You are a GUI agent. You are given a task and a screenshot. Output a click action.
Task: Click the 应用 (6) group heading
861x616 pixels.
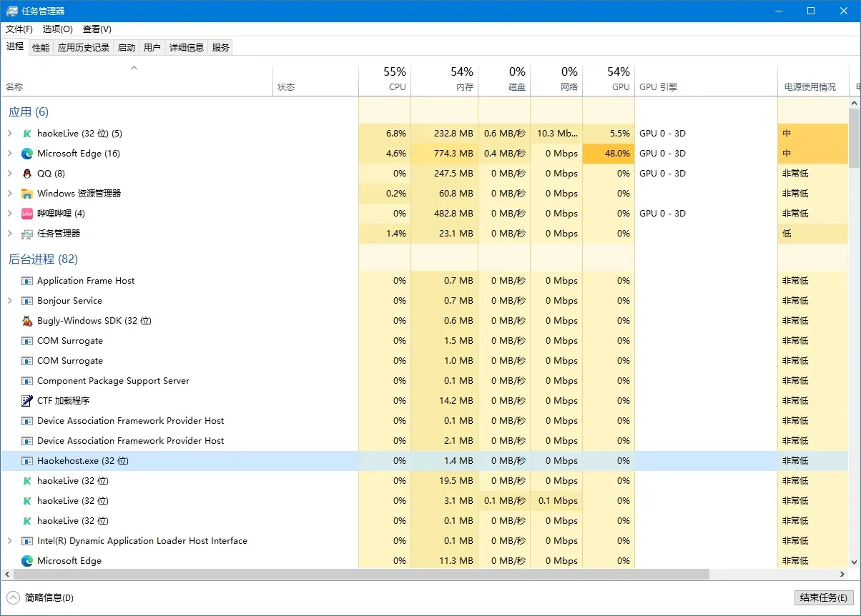click(x=29, y=112)
